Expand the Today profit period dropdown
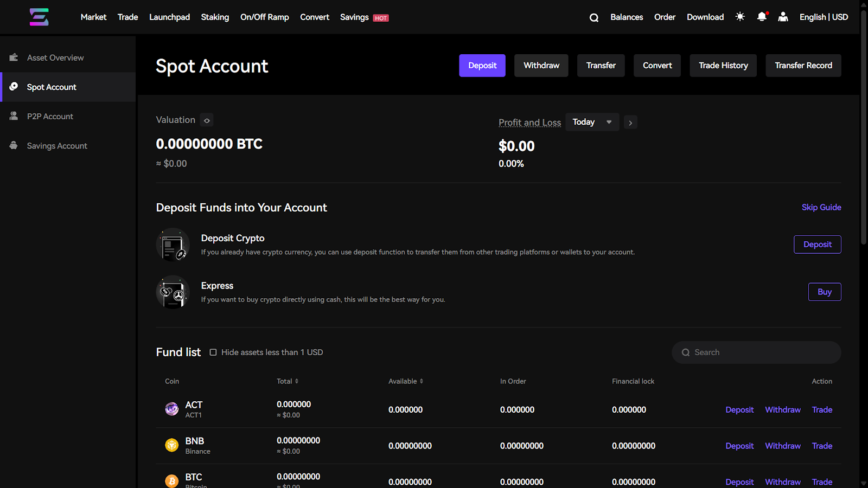Screen dimensions: 868x488 (592, 122)
